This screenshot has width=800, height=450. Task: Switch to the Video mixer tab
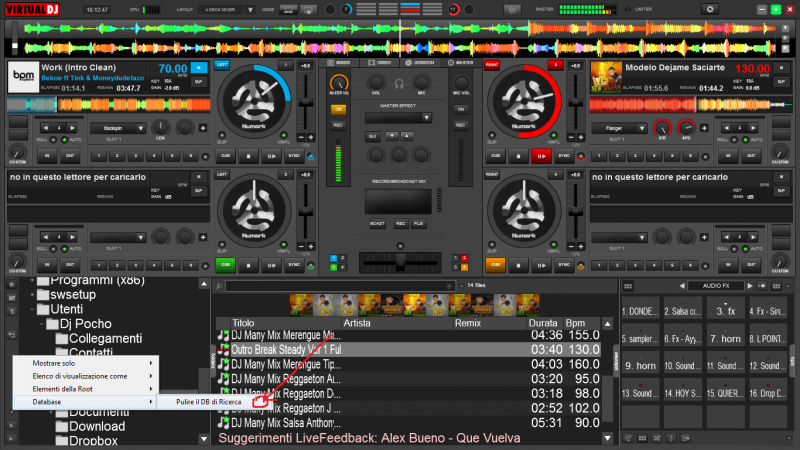pos(380,62)
